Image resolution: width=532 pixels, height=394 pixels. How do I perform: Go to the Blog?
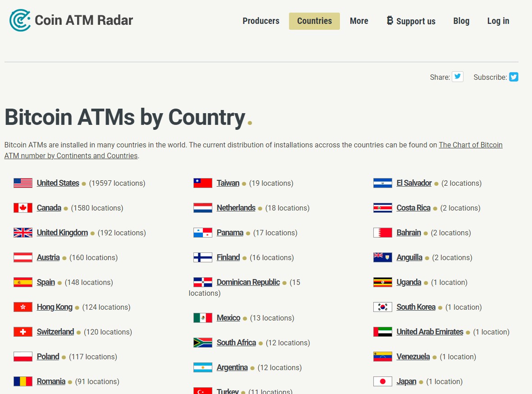pos(461,21)
